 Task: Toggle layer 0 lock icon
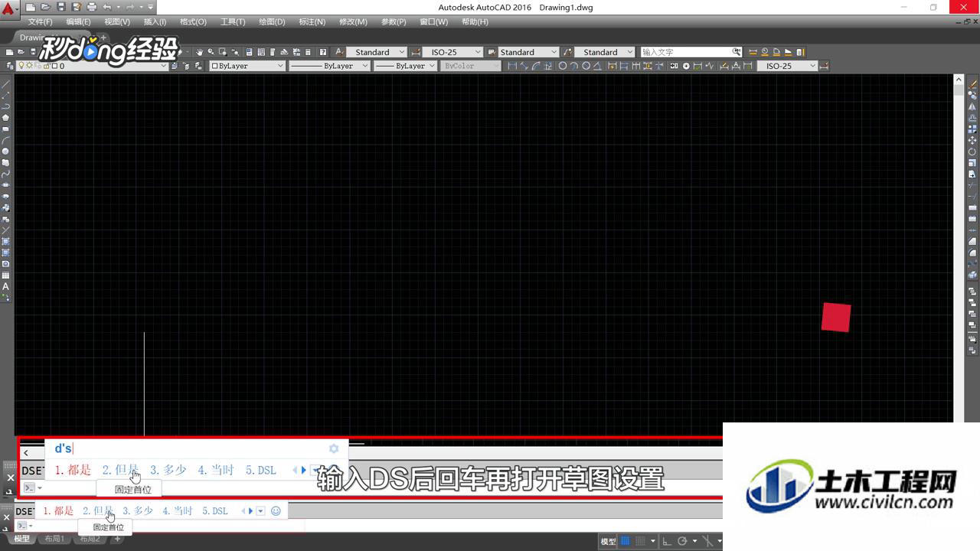coord(46,66)
